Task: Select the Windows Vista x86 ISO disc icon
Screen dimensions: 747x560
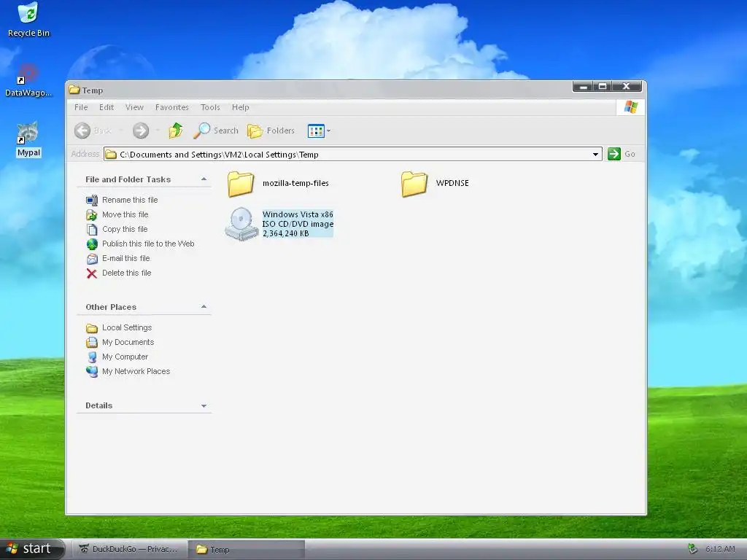Action: coord(241,224)
